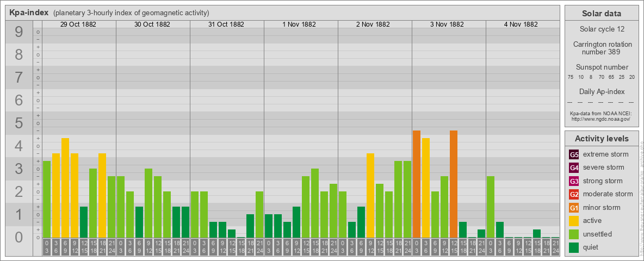Click the G5 extreme storm badge
The height and width of the screenshot is (261, 644).
tap(574, 154)
